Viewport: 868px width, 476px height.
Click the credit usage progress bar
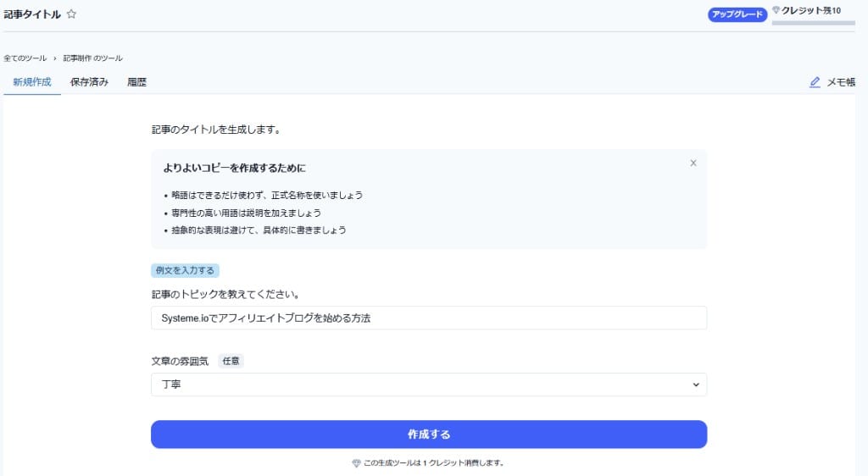813,23
